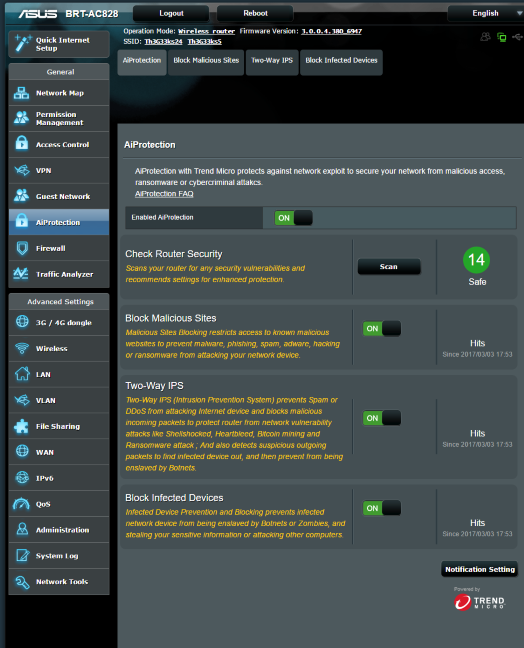
Task: Click the VLAN icon in sidebar
Action: point(22,400)
